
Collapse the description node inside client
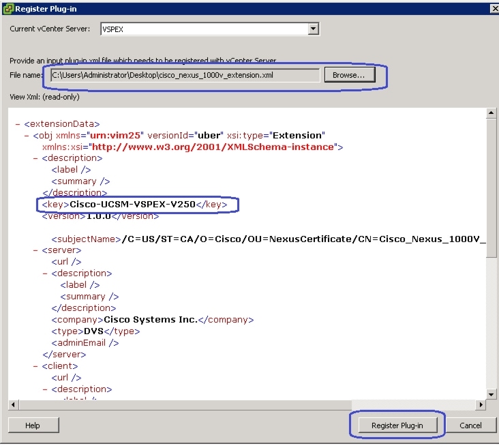coord(45,389)
